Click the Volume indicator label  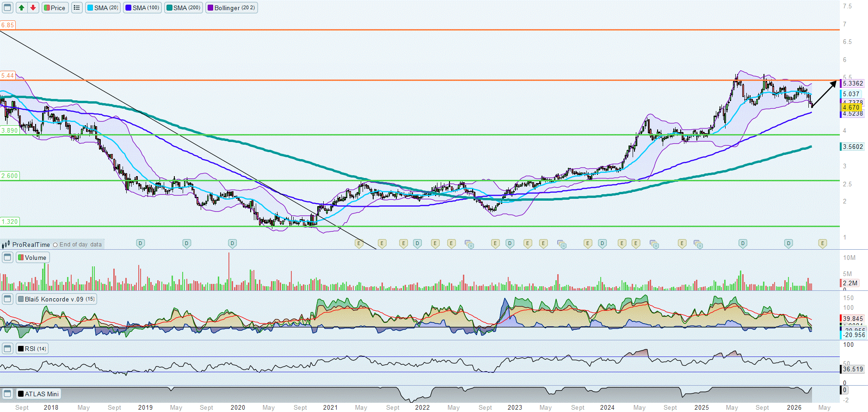pyautogui.click(x=33, y=258)
